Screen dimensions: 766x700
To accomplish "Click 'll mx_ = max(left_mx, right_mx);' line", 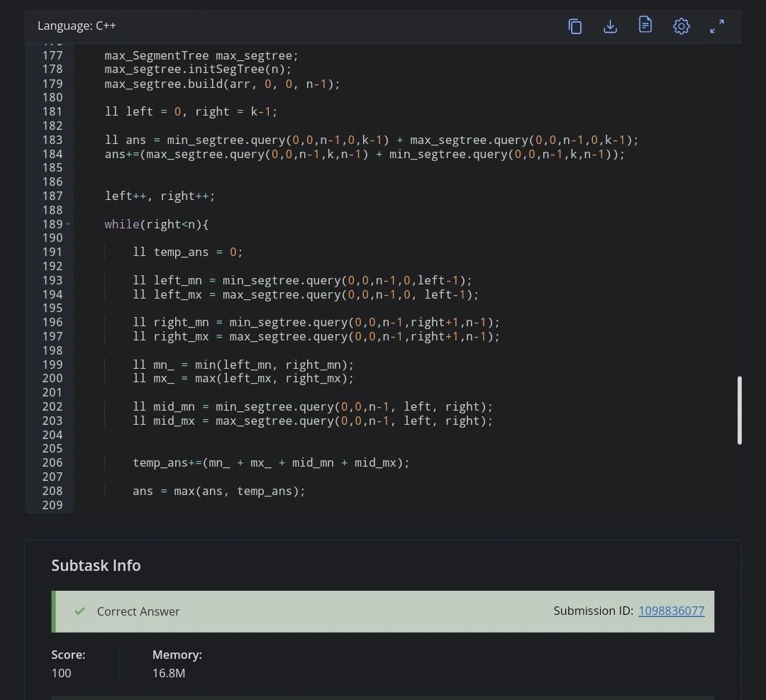I will pos(243,378).
